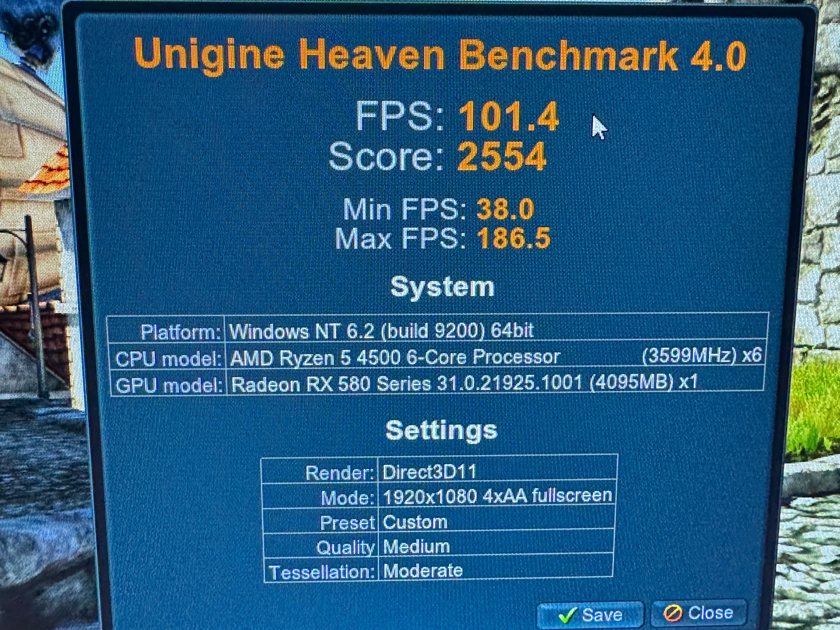Viewport: 840px width, 630px height.
Task: Click the Close button
Action: click(699, 613)
